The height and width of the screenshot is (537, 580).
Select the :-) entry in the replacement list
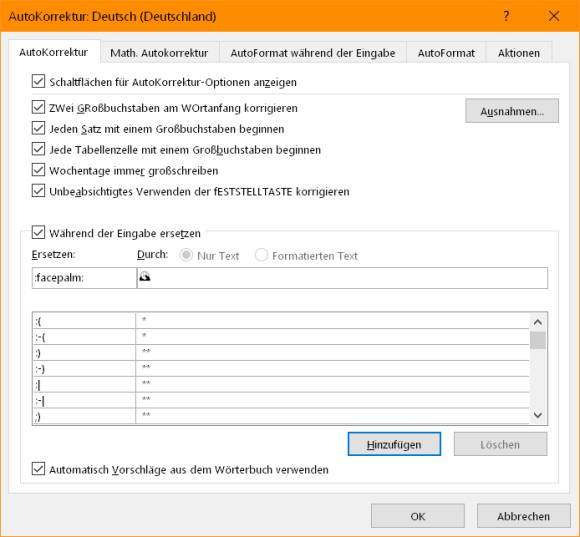[281, 368]
